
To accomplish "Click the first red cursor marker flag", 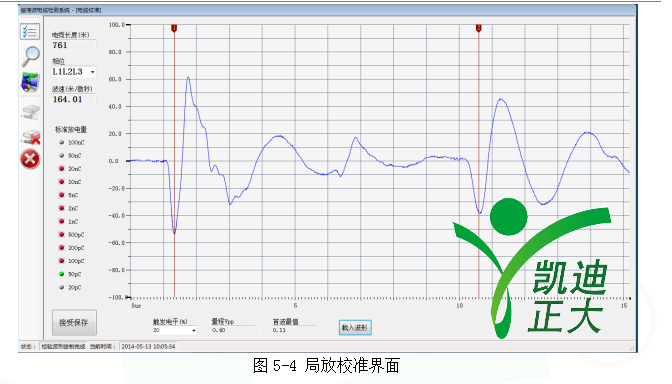I will tap(174, 28).
